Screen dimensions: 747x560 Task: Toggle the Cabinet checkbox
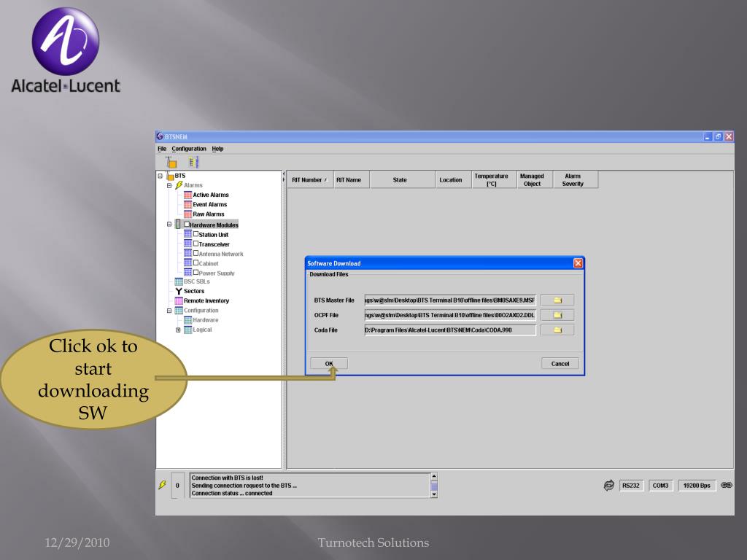pos(196,262)
